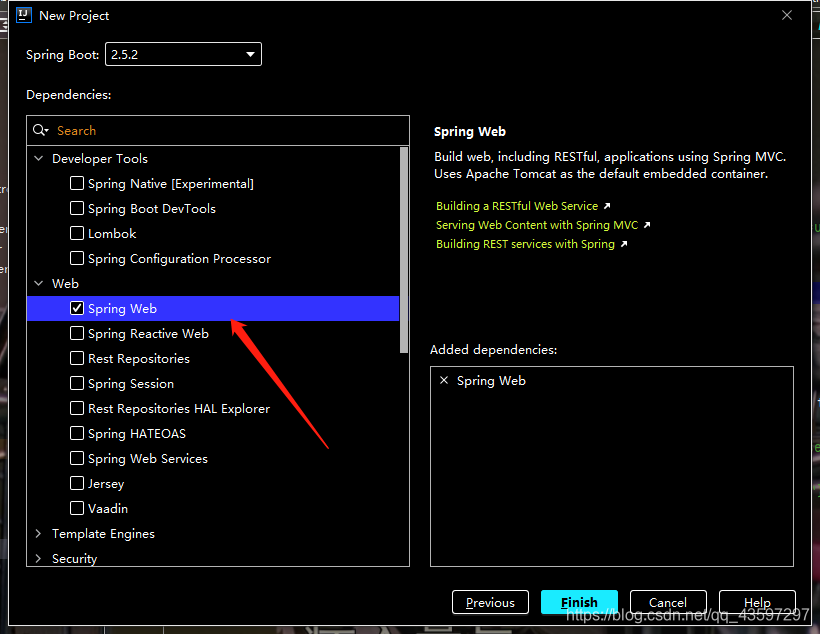Click the Cancel button
This screenshot has width=820, height=634.
668,603
